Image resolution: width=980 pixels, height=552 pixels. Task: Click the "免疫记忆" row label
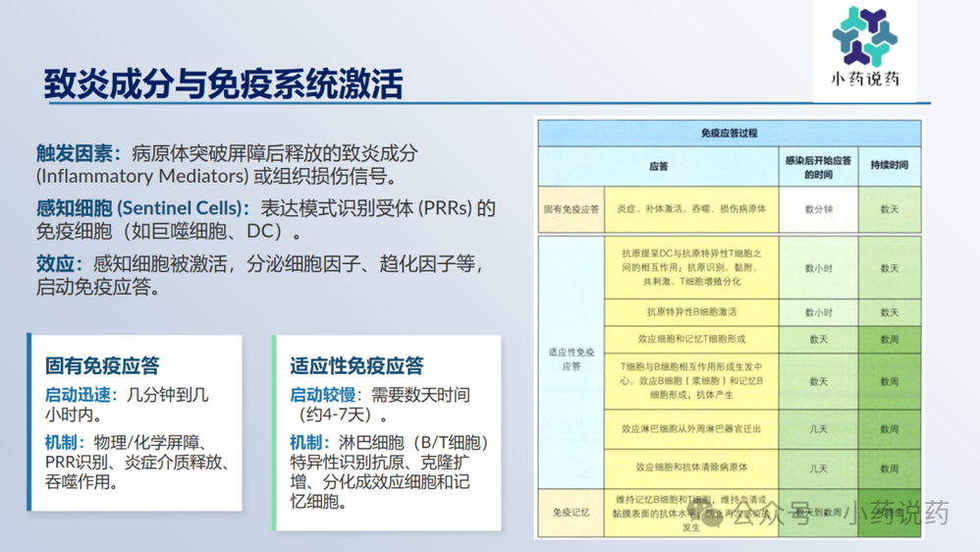(571, 513)
